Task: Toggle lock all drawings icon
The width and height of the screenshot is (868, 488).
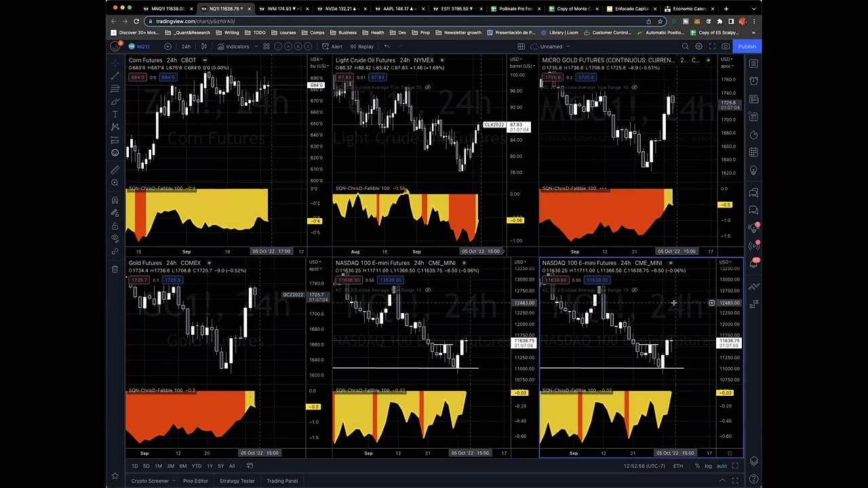Action: pyautogui.click(x=115, y=226)
